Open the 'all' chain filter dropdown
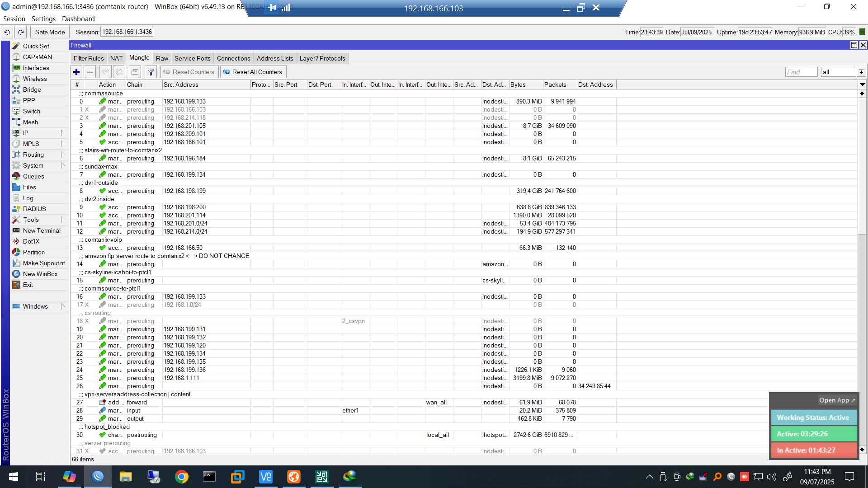Image resolution: width=868 pixels, height=488 pixels. click(x=861, y=72)
